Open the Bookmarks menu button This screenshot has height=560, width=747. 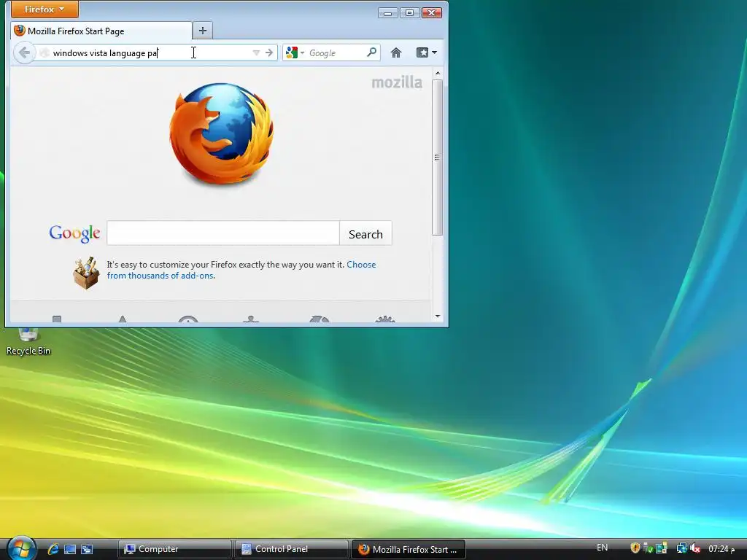[x=426, y=52]
